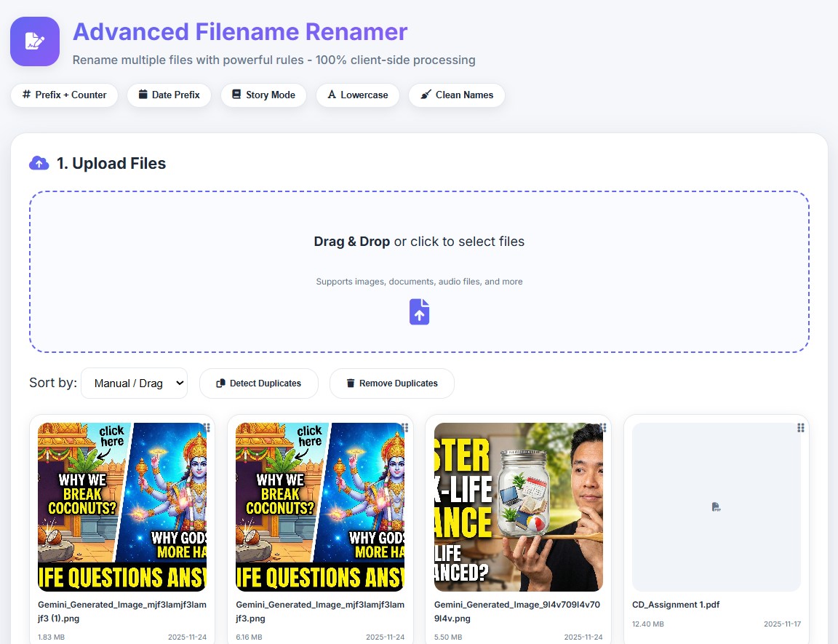
Task: Click the PDF file icon on CD_Assignment card
Action: (716, 506)
